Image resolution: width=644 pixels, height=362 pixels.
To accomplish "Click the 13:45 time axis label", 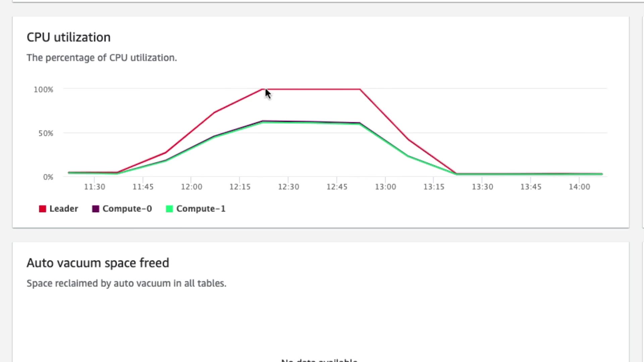I will [531, 187].
